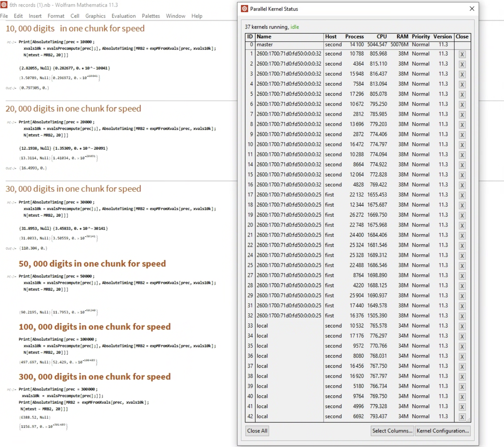Screen dimensions: 504x447
Task: Close kernel 1 with its X button
Action: (x=462, y=54)
